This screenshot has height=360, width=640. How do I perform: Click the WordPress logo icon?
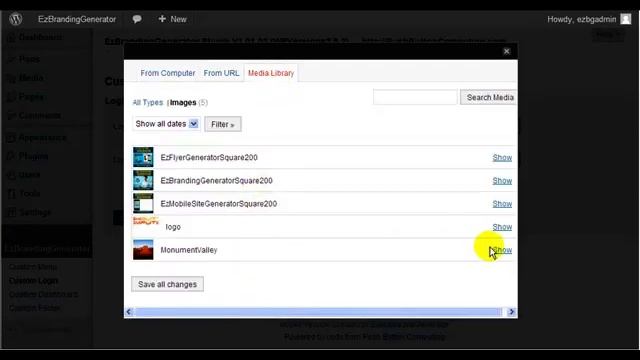point(16,19)
